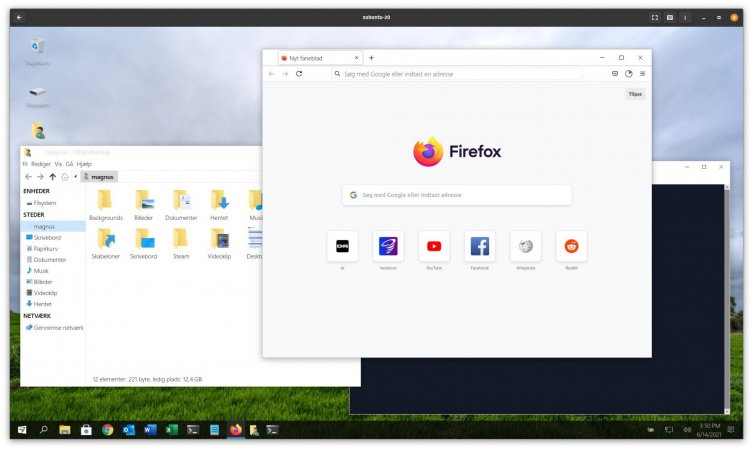Open the Reddit shortcut tile in Firefox
This screenshot has width=753, height=450.
pyautogui.click(x=571, y=246)
